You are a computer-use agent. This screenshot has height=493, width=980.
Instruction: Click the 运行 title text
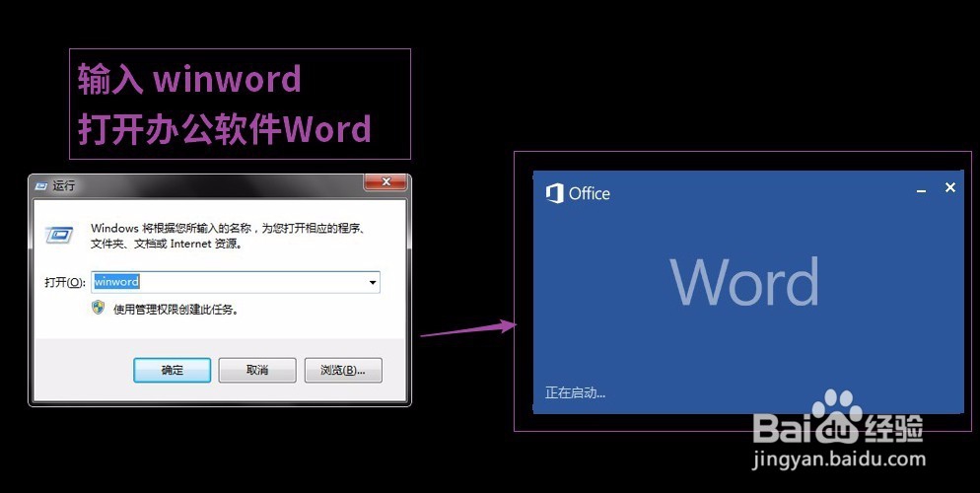[x=63, y=185]
